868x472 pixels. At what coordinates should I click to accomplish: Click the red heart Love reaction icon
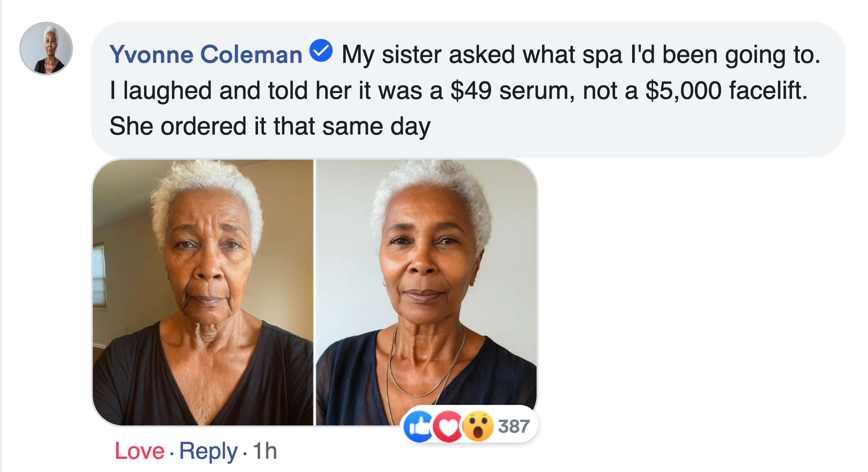pyautogui.click(x=448, y=426)
